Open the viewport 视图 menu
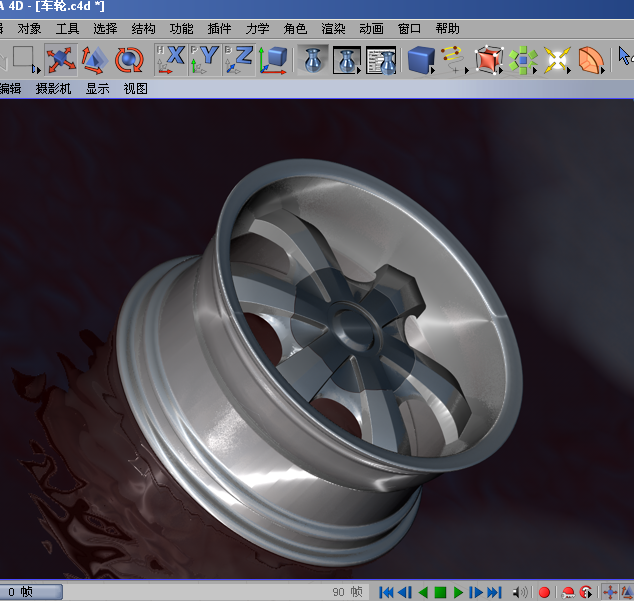 (135, 89)
